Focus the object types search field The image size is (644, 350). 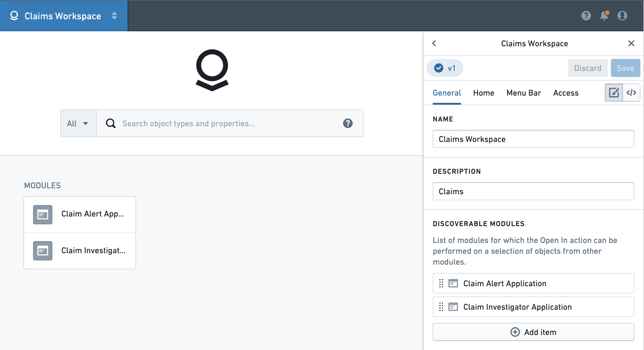pyautogui.click(x=230, y=123)
